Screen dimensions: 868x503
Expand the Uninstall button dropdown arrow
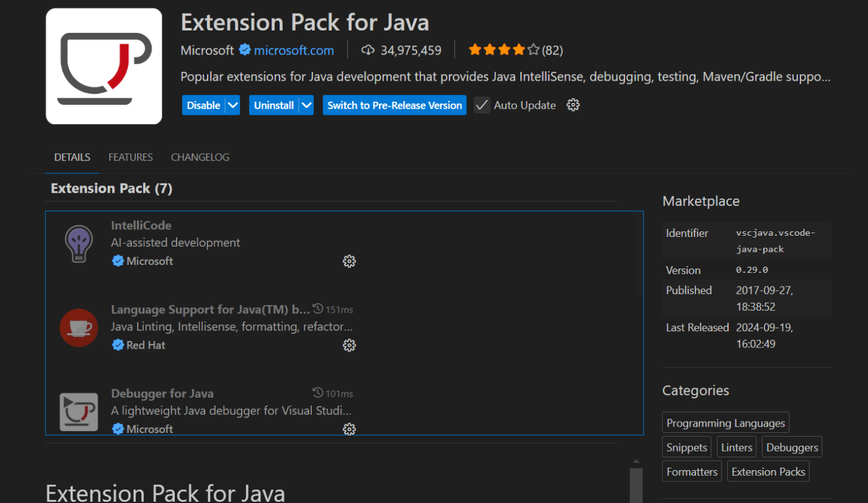point(306,105)
